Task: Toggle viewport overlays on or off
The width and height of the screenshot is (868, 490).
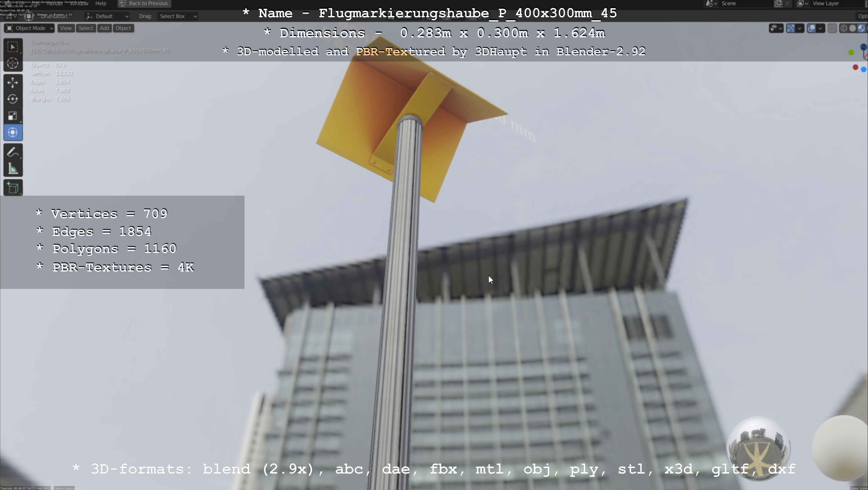Action: (811, 28)
